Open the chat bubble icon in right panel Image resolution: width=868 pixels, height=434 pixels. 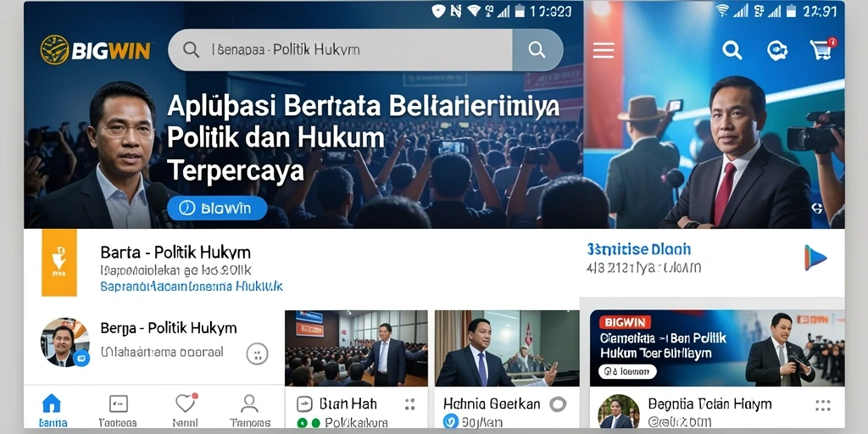[x=776, y=50]
